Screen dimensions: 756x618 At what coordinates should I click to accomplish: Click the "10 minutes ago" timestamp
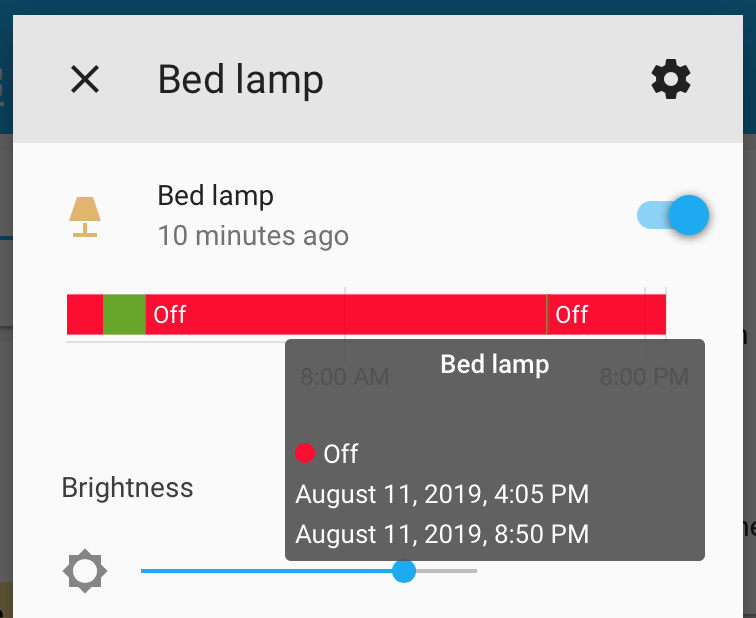point(253,236)
